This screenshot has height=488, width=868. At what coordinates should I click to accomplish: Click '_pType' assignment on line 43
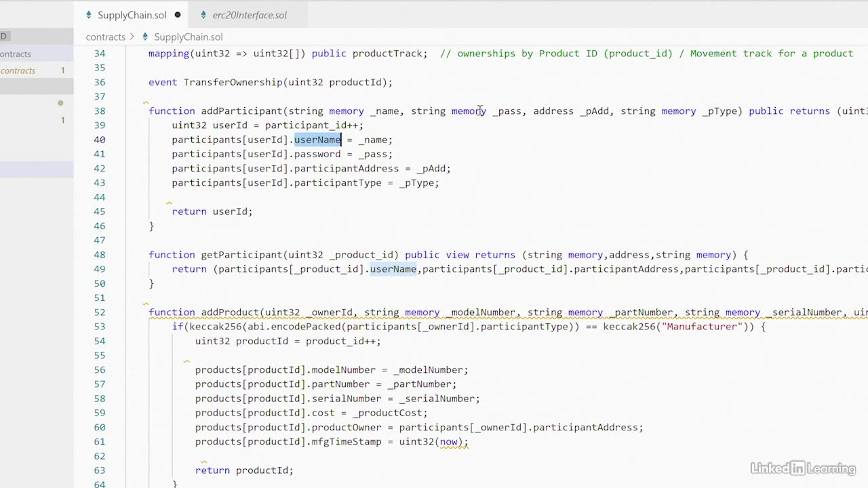[x=416, y=183]
